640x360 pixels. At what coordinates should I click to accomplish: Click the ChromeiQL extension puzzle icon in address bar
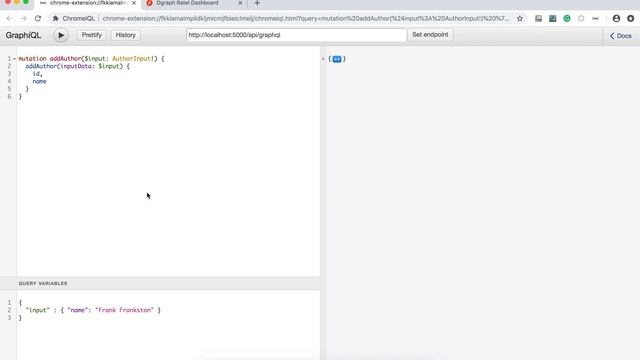56,18
